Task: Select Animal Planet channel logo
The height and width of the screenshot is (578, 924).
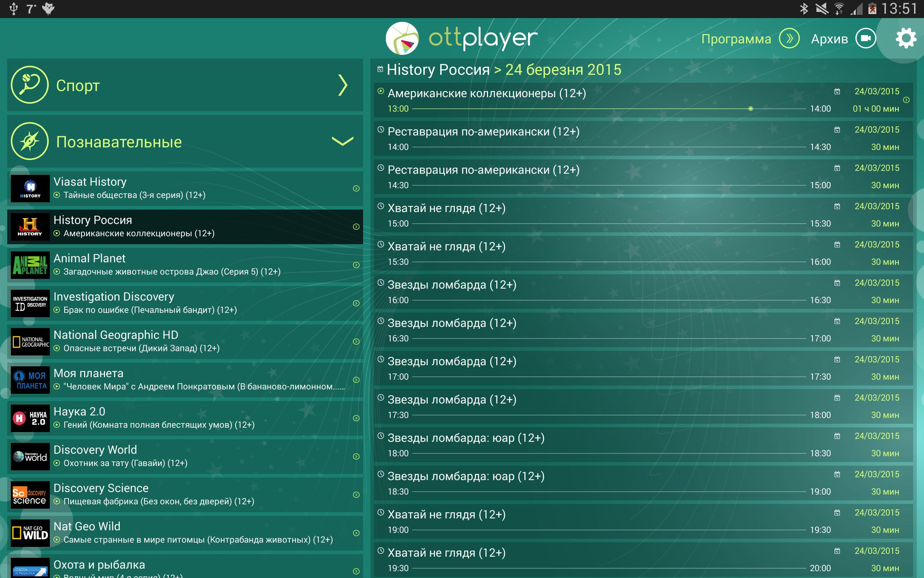Action: click(x=30, y=265)
